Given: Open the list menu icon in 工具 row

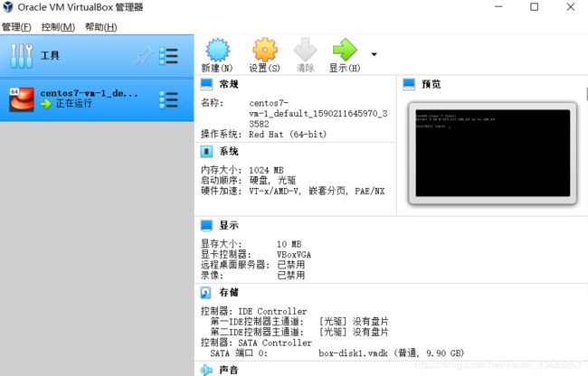Looking at the screenshot, I should coord(169,56).
